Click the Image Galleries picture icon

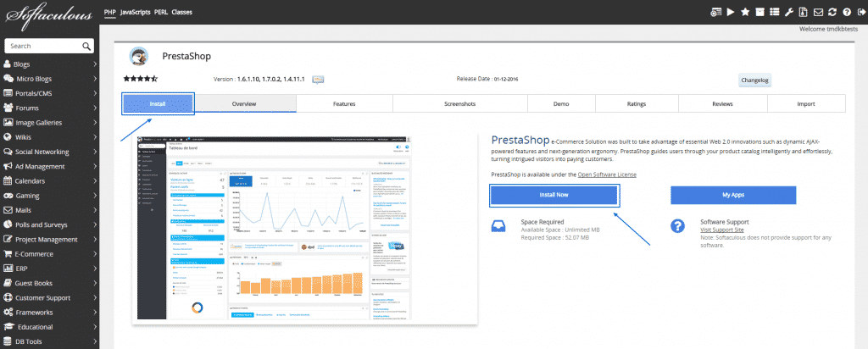(8, 123)
